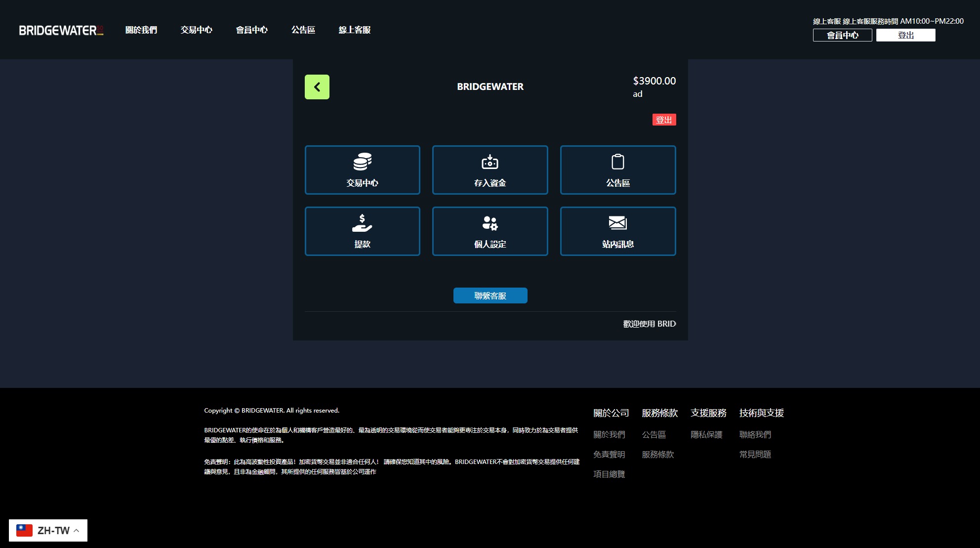The width and height of the screenshot is (980, 548).
Task: Select 關於我們 in the navigation menu
Action: [x=141, y=30]
